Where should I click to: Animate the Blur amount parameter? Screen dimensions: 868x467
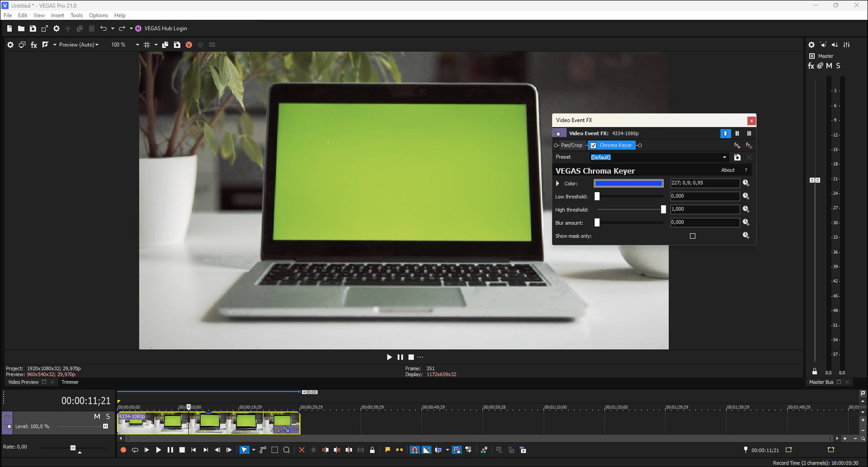tap(746, 222)
